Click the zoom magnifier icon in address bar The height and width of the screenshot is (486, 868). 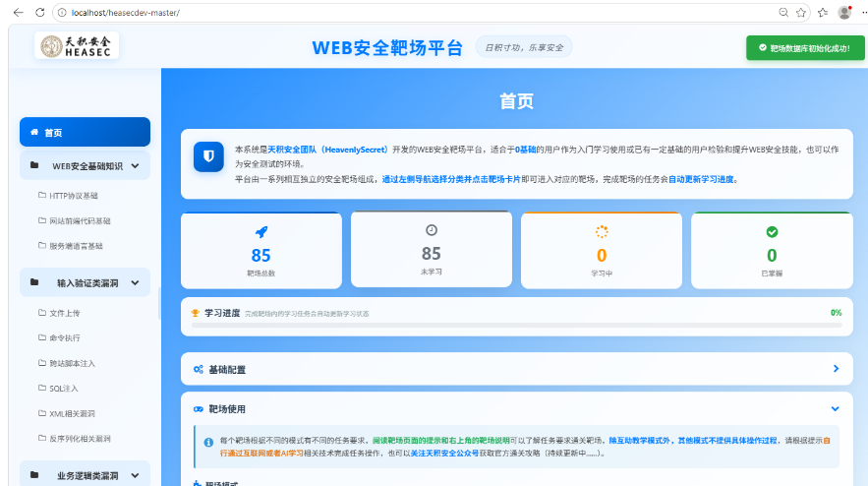click(x=783, y=12)
